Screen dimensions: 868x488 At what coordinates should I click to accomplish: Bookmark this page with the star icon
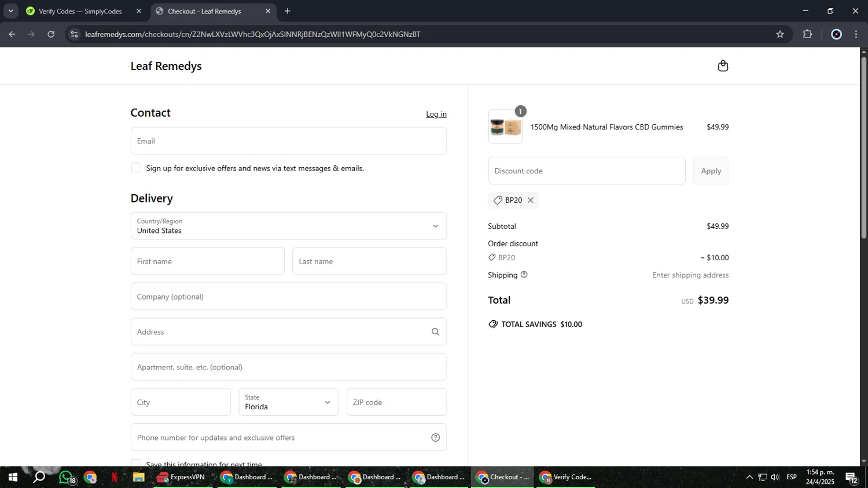[x=780, y=34]
